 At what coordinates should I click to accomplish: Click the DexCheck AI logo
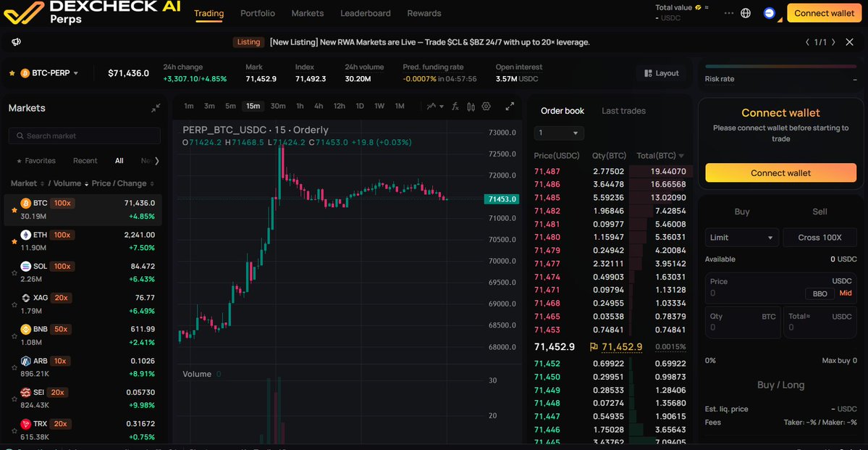(93, 13)
